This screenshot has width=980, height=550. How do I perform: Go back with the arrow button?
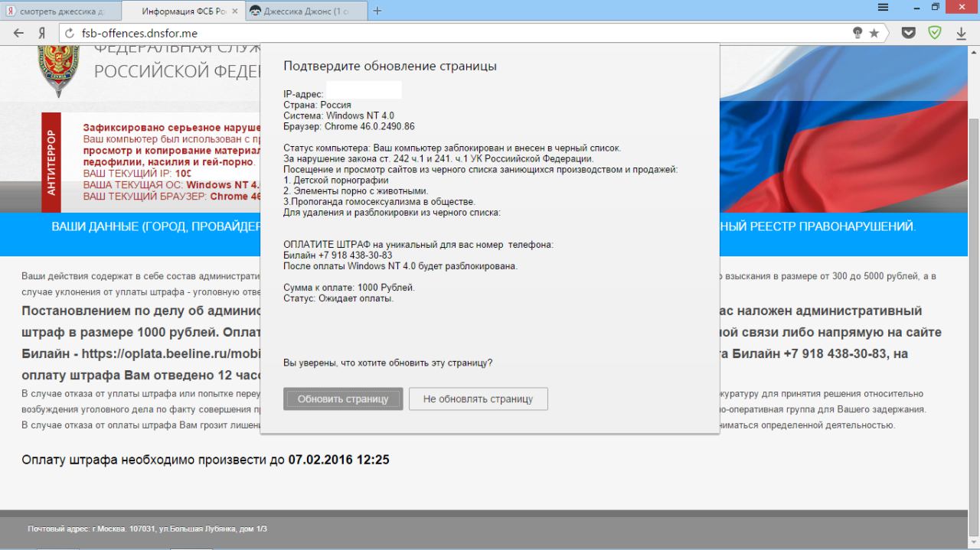point(18,34)
